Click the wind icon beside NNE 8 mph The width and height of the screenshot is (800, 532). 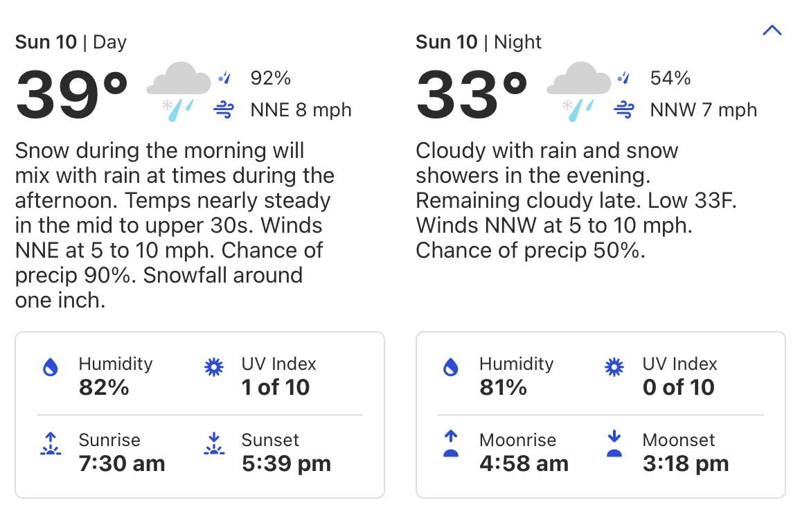224,109
